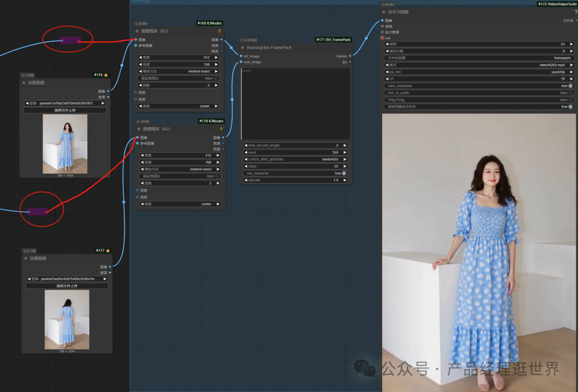
Task: Click the ref_image input port on FramePack
Action: pos(241,56)
